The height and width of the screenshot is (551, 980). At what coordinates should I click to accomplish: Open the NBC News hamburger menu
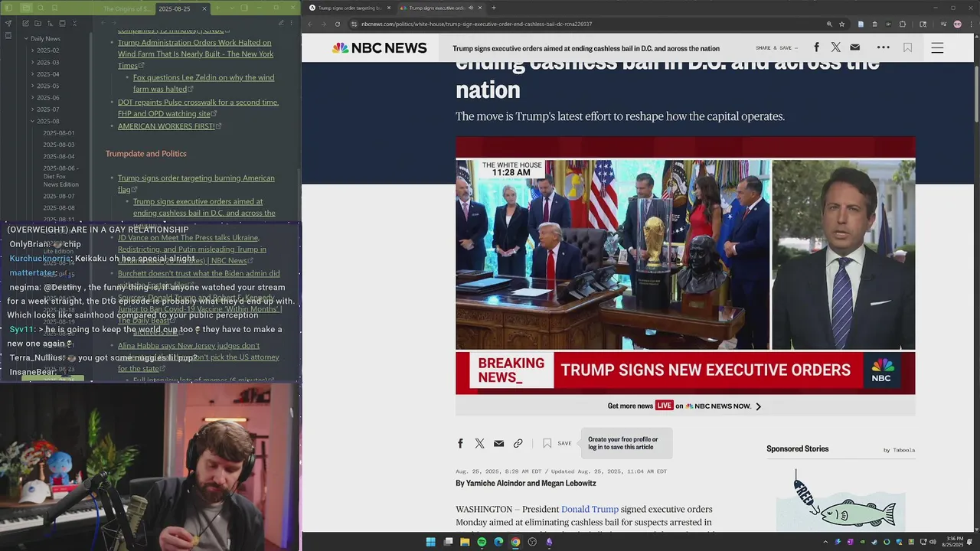(x=937, y=47)
